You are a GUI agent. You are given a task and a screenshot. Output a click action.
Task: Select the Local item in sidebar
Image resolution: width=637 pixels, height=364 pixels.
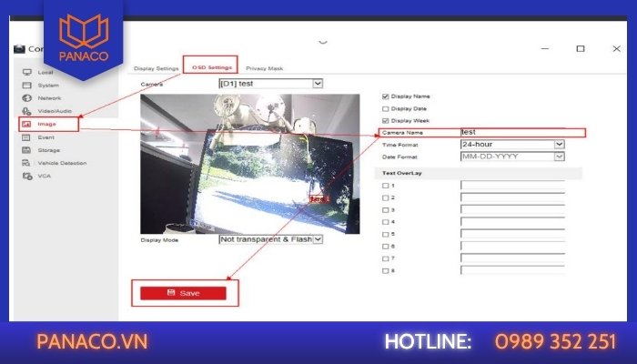coord(45,72)
